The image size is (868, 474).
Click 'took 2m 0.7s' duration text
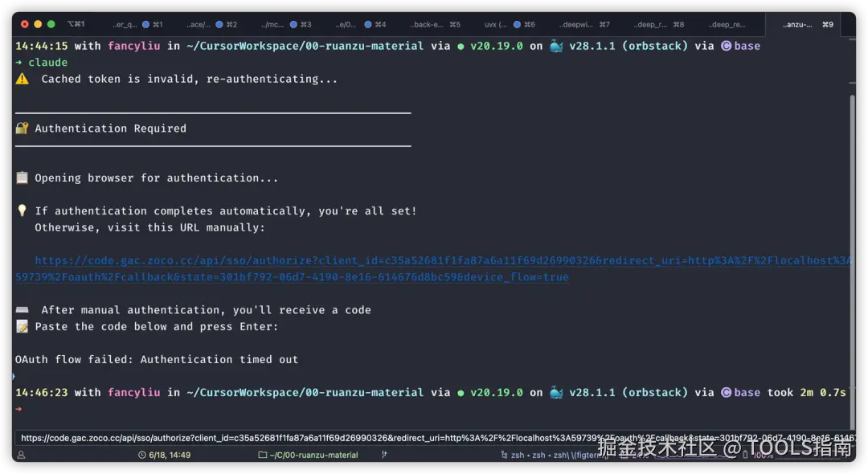click(x=807, y=392)
